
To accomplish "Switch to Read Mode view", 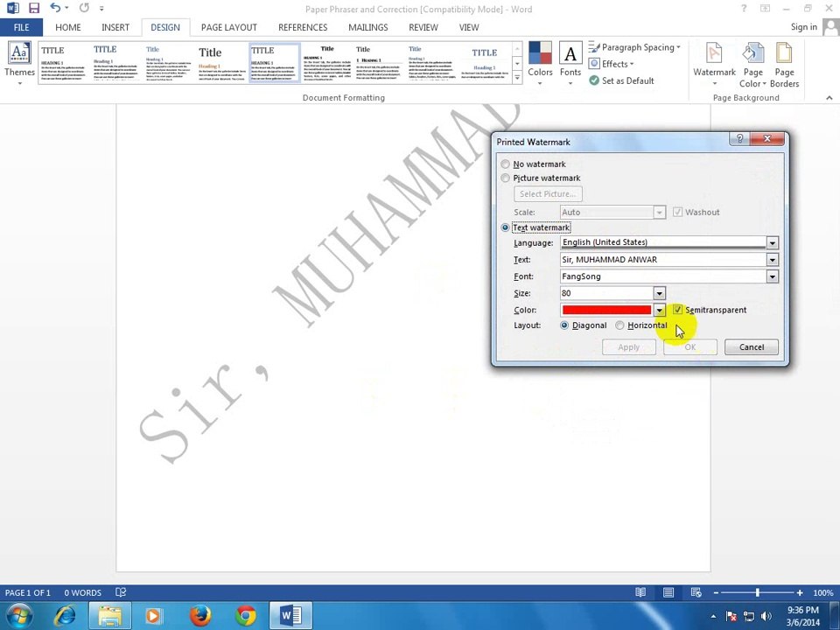I will (640, 592).
